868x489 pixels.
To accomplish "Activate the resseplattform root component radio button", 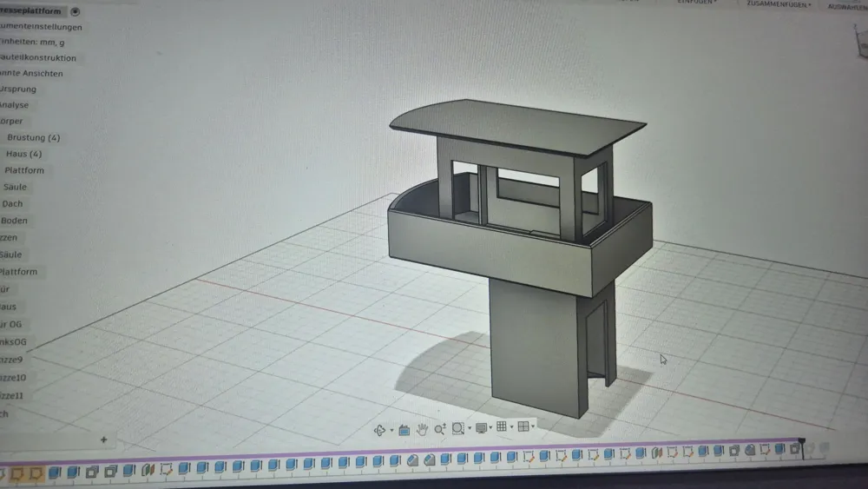I will [x=76, y=11].
